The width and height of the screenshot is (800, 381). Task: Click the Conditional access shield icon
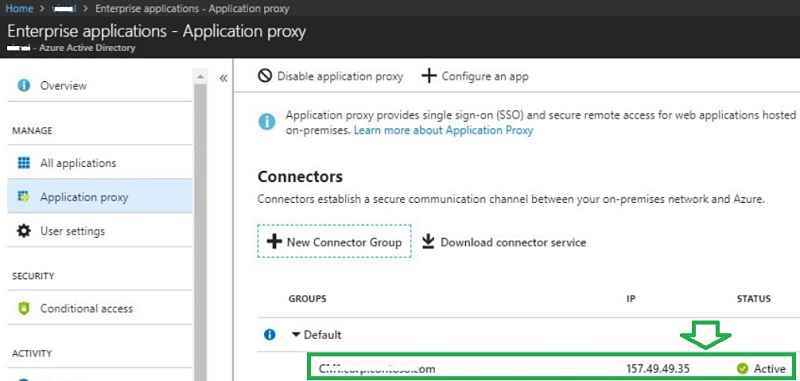[23, 309]
